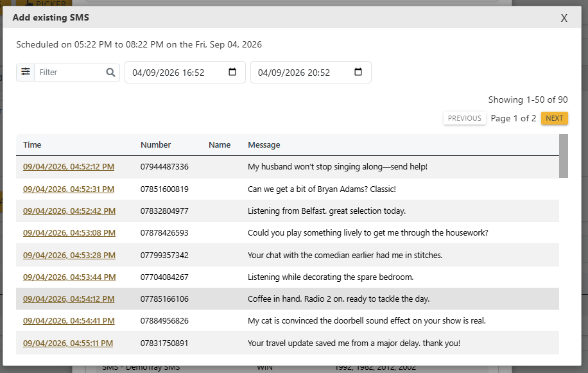The width and height of the screenshot is (588, 373).
Task: Select the Bryan Adams request row
Action: point(287,189)
